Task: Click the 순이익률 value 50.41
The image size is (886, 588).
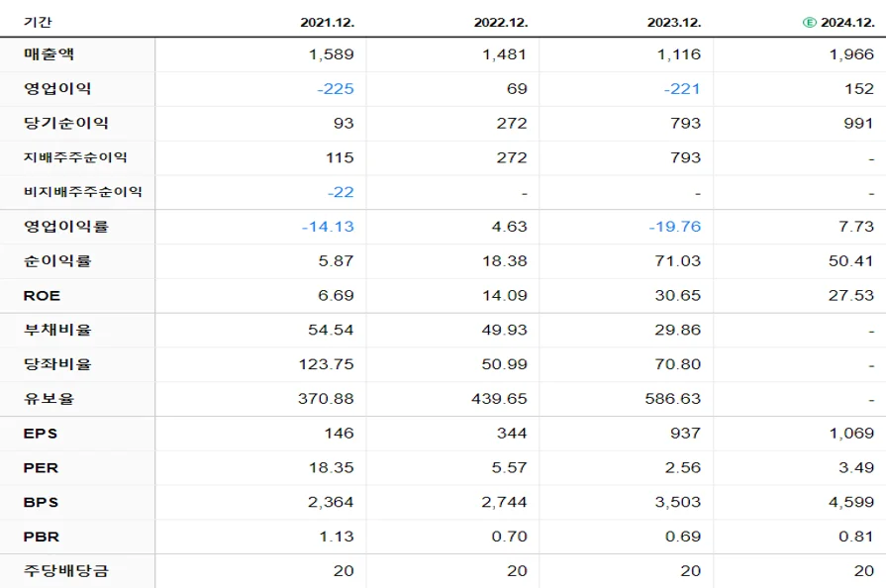Action: coord(851,261)
